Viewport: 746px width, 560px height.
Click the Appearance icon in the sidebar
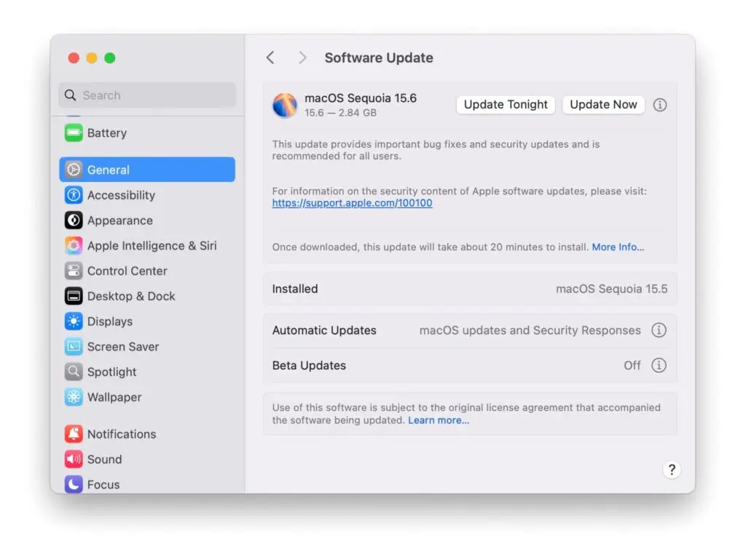click(x=74, y=220)
